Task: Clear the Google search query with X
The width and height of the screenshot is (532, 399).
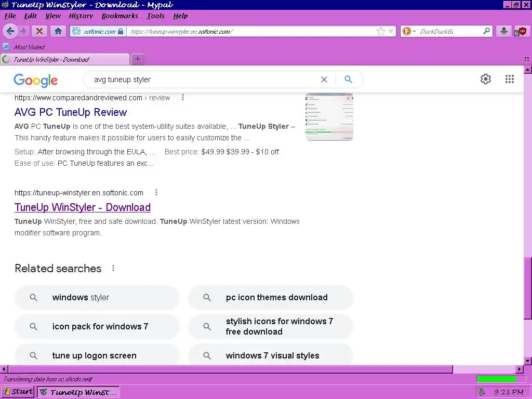Action: coord(324,79)
